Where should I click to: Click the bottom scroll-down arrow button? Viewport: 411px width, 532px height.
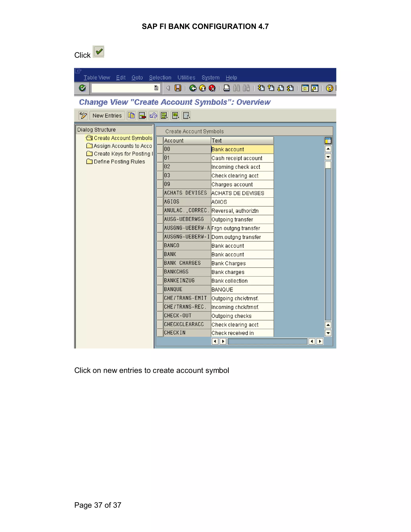point(328,333)
